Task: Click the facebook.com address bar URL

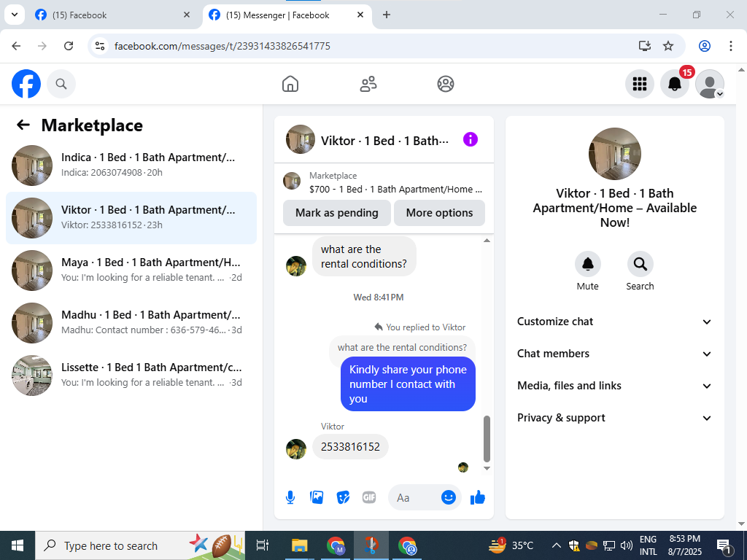Action: pos(222,46)
